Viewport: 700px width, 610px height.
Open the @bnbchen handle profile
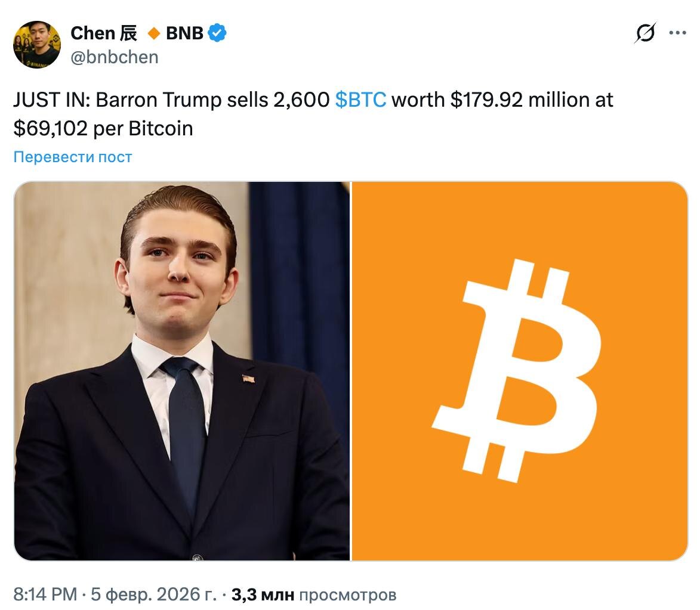point(115,57)
